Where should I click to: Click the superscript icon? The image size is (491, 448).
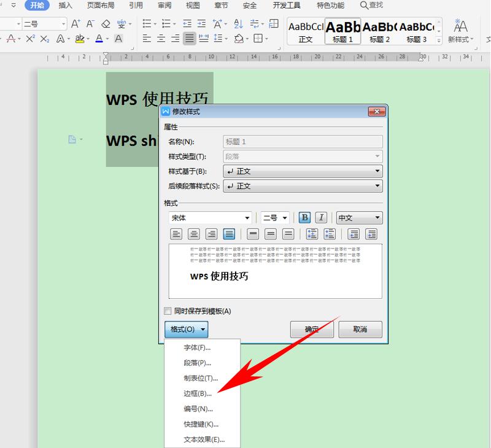[x=30, y=39]
